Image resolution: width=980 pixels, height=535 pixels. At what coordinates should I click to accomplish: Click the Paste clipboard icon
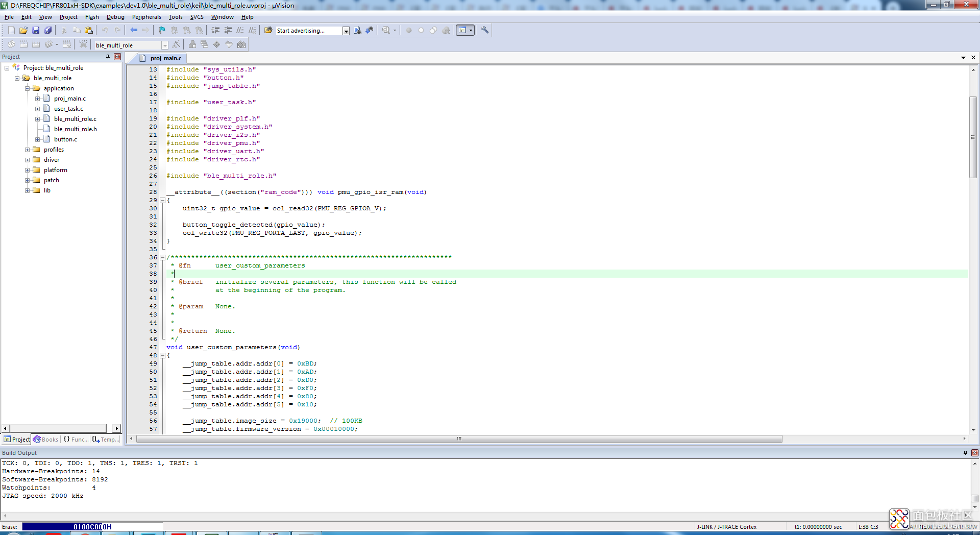point(89,31)
